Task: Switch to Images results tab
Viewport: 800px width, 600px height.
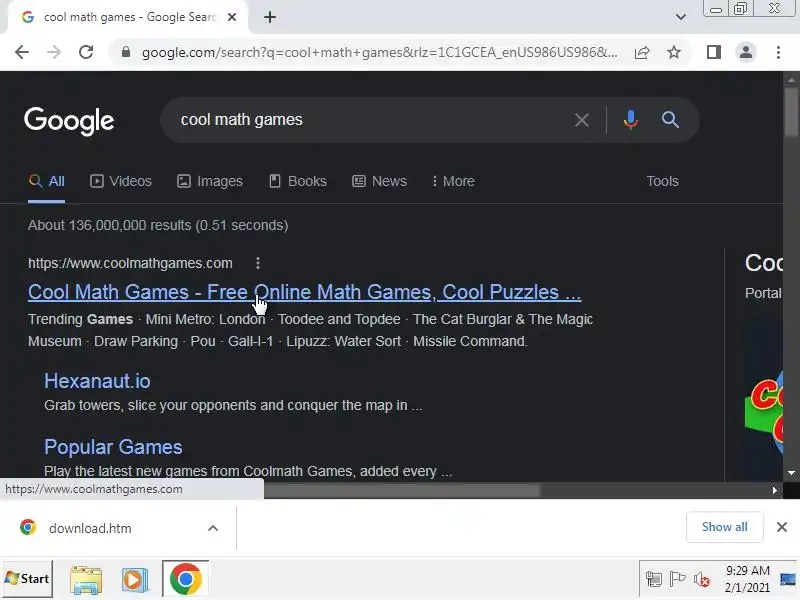Action: [210, 181]
